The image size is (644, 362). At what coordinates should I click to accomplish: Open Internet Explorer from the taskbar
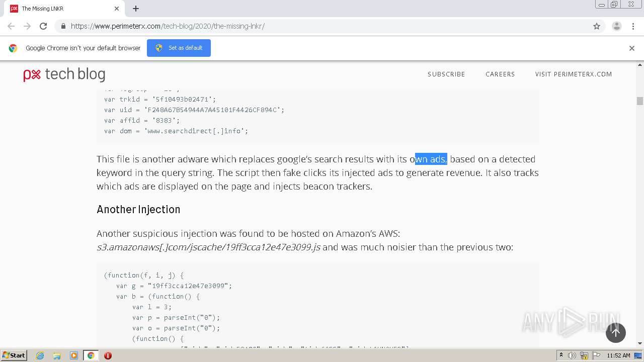pos(40,355)
